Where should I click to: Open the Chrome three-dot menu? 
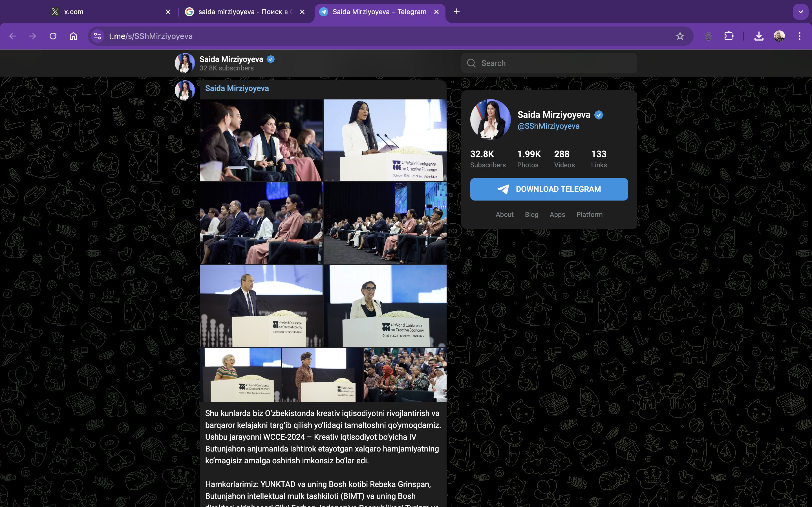pyautogui.click(x=800, y=36)
